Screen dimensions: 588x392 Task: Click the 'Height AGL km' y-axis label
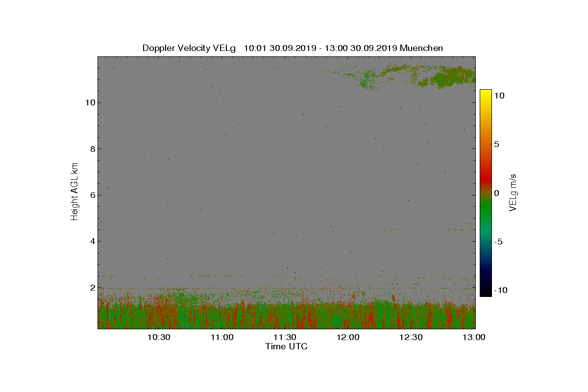pyautogui.click(x=74, y=191)
